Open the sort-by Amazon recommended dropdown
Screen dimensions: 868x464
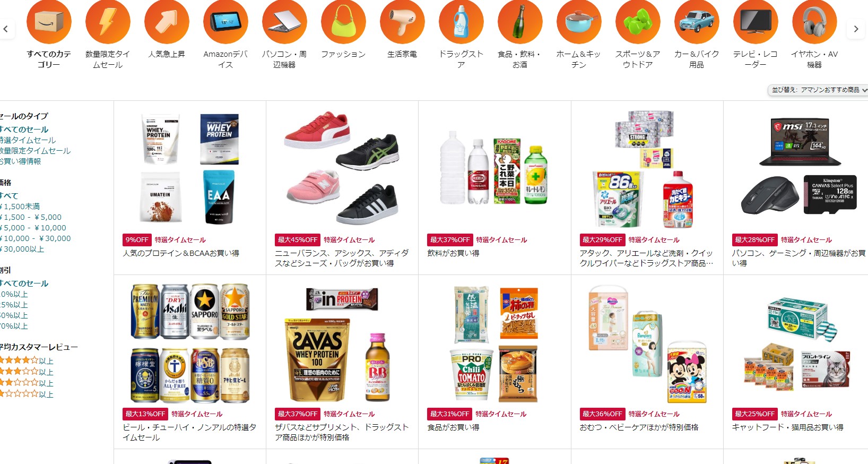(x=818, y=90)
